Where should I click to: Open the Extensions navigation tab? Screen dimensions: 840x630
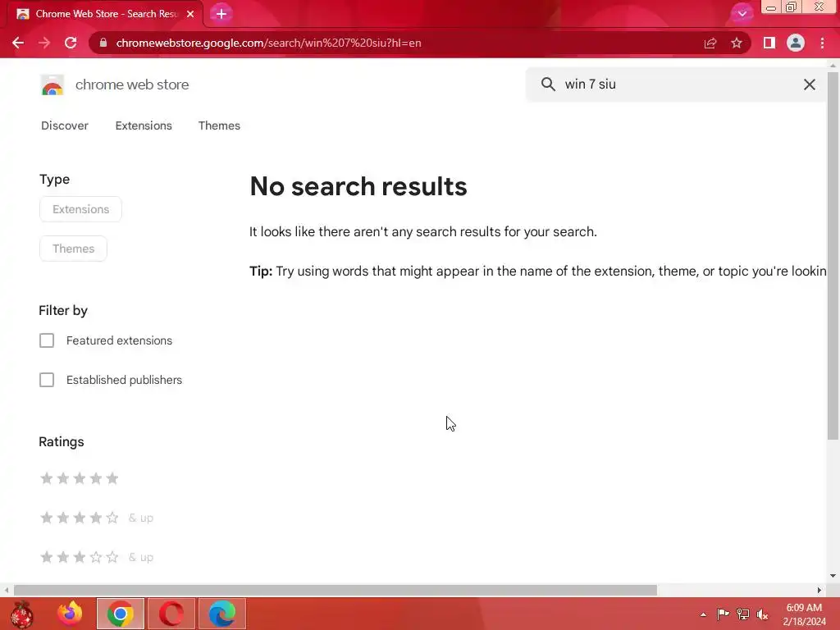(x=144, y=126)
